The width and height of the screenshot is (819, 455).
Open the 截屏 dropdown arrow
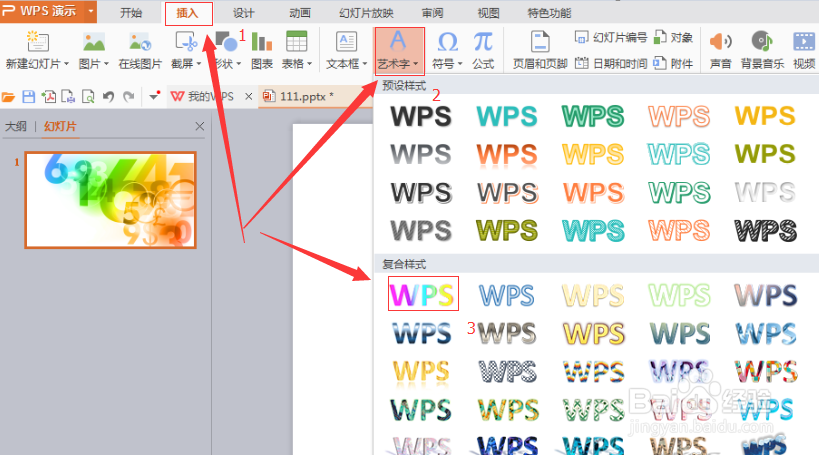coord(199,64)
